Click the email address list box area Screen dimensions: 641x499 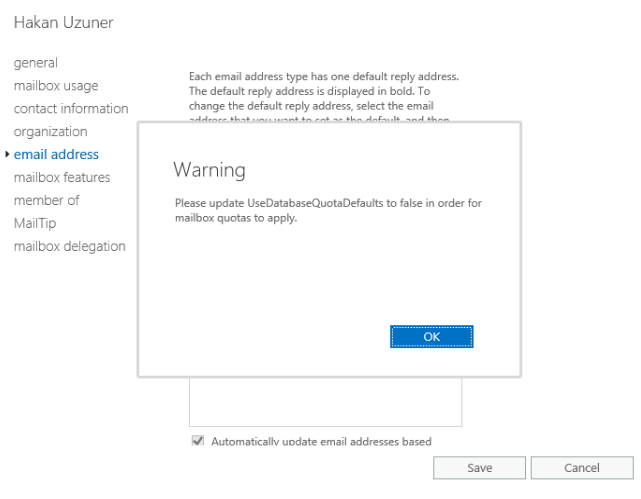click(325, 402)
